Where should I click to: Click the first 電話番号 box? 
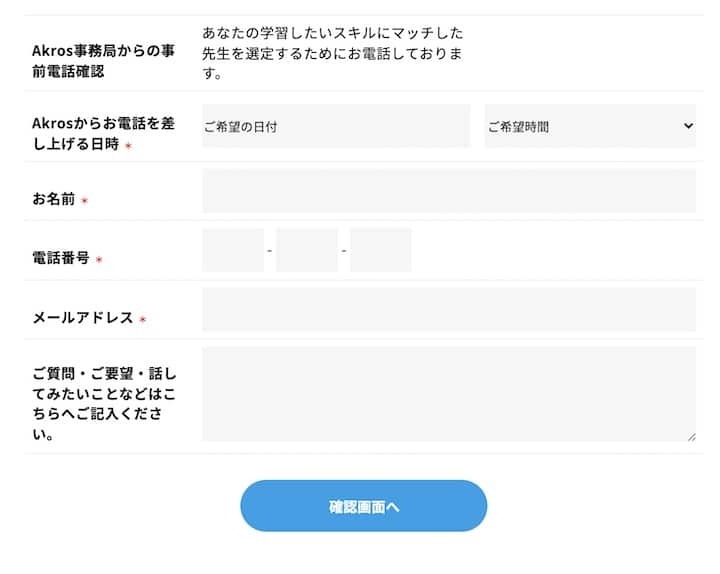[x=233, y=250]
